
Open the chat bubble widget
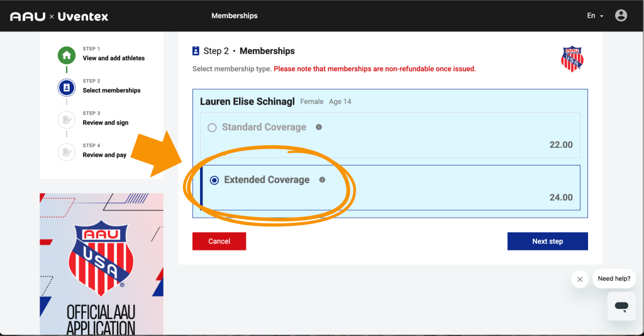click(x=621, y=306)
